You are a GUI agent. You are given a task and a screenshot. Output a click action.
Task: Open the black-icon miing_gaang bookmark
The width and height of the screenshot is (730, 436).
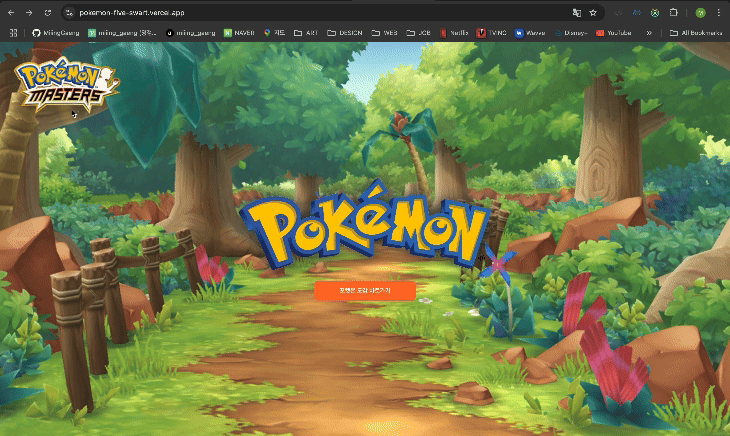[x=191, y=33]
